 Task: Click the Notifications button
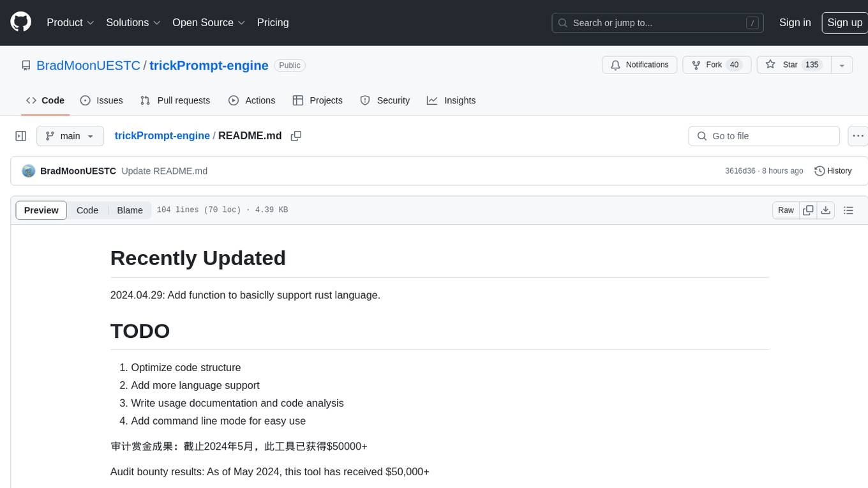pos(640,65)
